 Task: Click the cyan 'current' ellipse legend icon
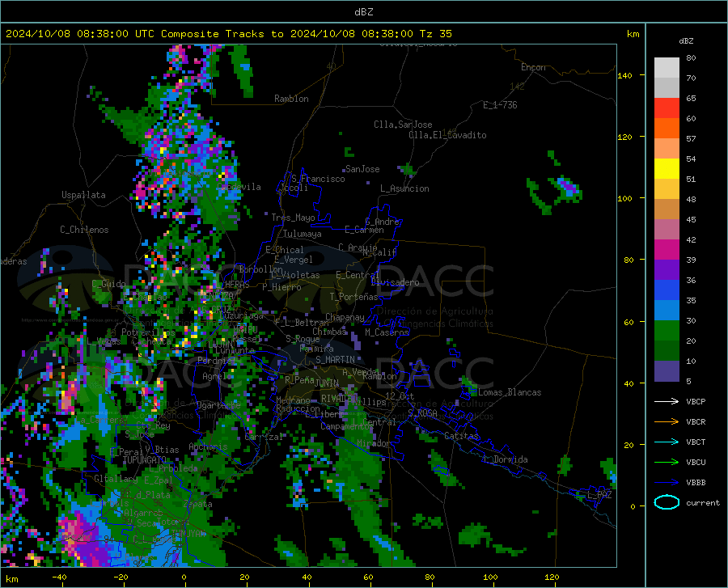click(667, 502)
